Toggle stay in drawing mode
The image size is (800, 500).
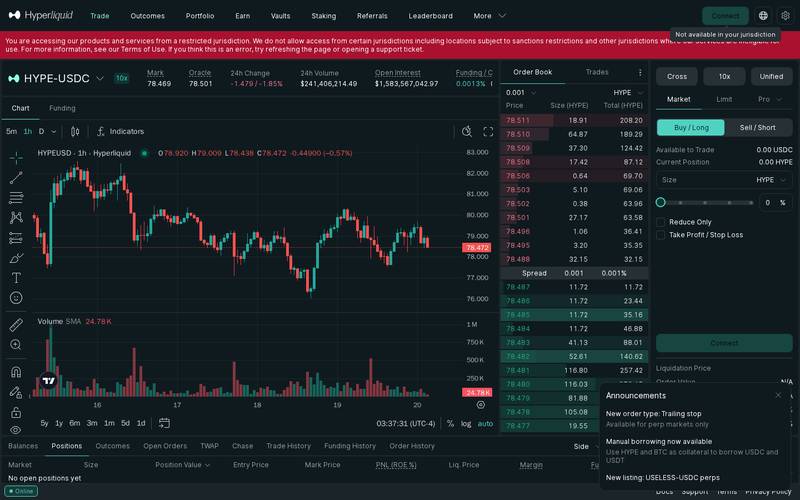click(x=16, y=392)
